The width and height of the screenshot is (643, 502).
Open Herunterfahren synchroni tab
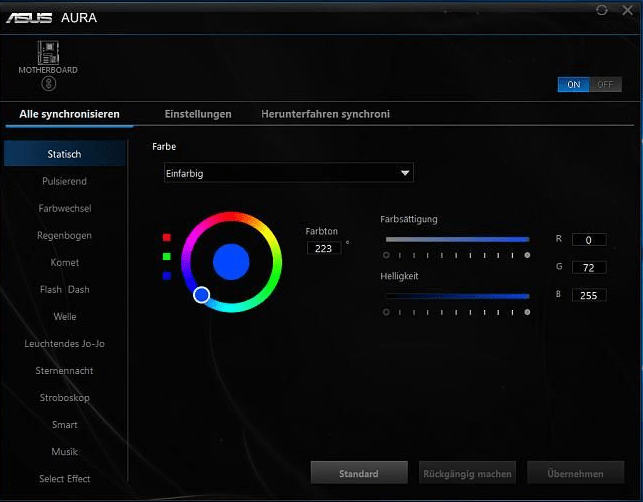point(326,114)
